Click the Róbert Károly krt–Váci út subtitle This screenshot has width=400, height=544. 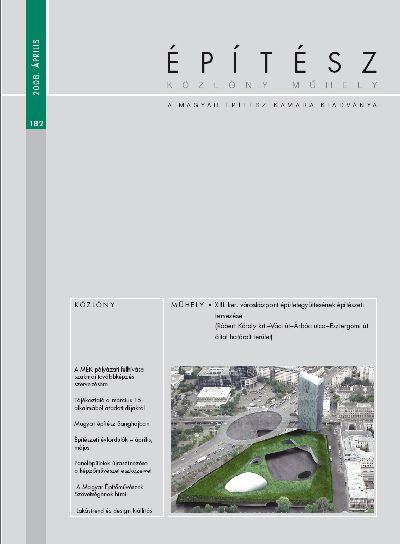[291, 331]
